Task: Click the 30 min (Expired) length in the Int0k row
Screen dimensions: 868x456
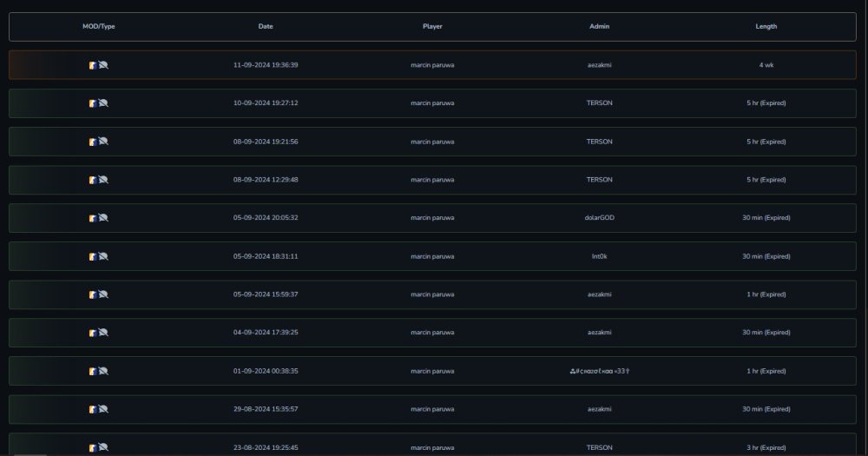Action: (766, 256)
